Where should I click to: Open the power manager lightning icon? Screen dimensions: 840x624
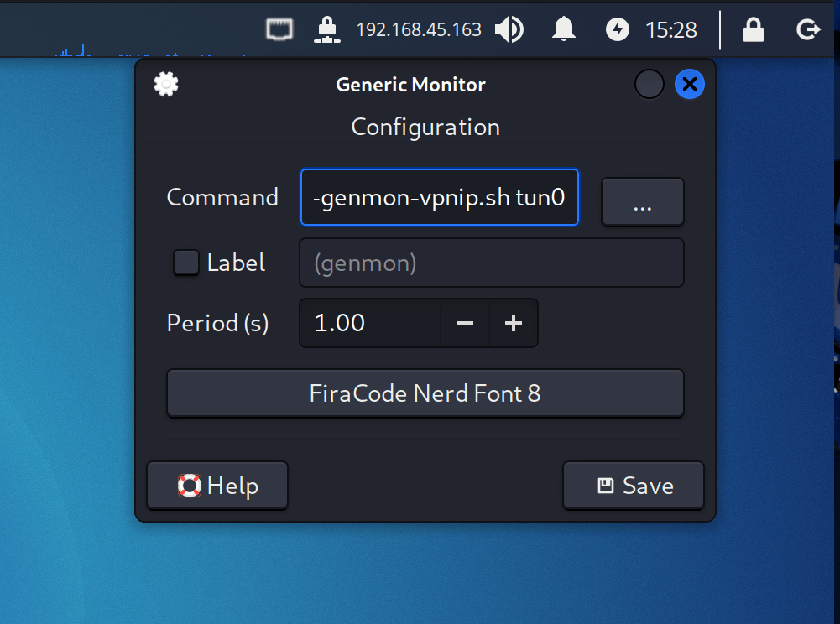point(617,29)
